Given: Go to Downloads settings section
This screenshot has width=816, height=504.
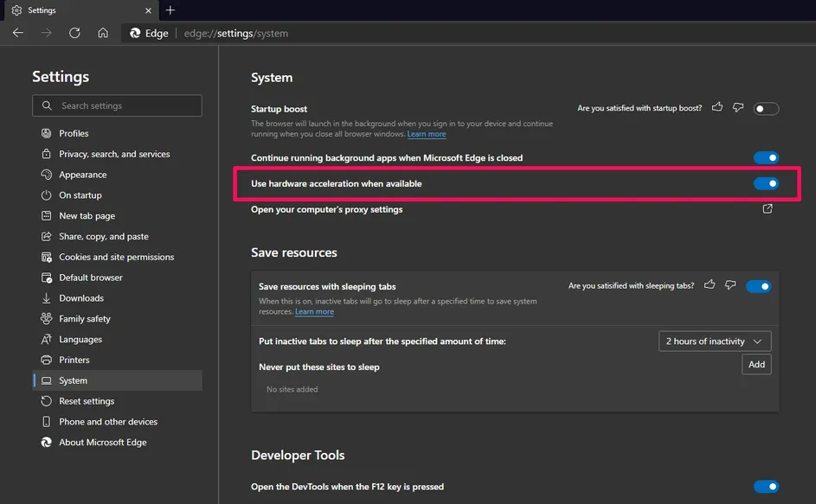Looking at the screenshot, I should click(81, 298).
